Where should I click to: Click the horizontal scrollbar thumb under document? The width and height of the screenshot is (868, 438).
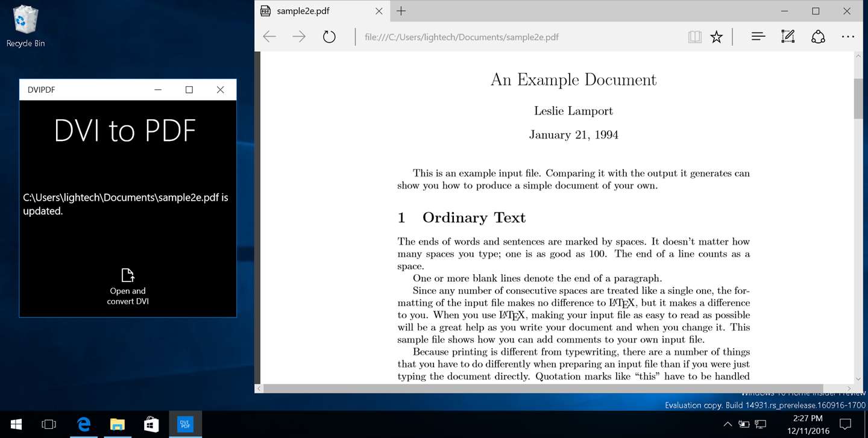click(543, 389)
